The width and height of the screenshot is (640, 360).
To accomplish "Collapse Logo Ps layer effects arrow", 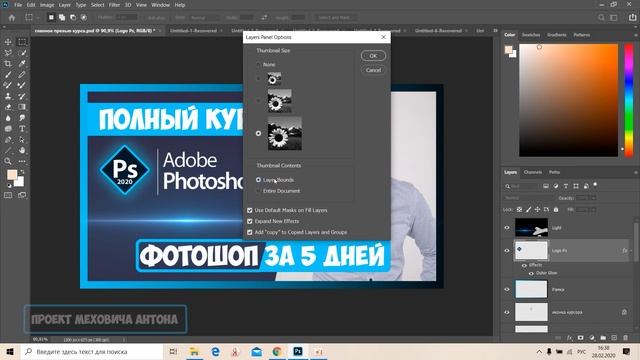I will click(631, 251).
